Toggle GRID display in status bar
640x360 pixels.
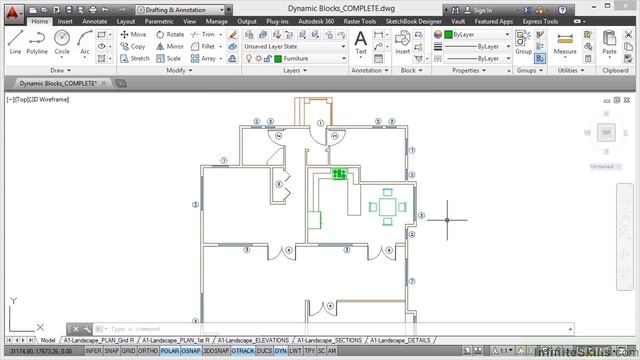(x=128, y=351)
